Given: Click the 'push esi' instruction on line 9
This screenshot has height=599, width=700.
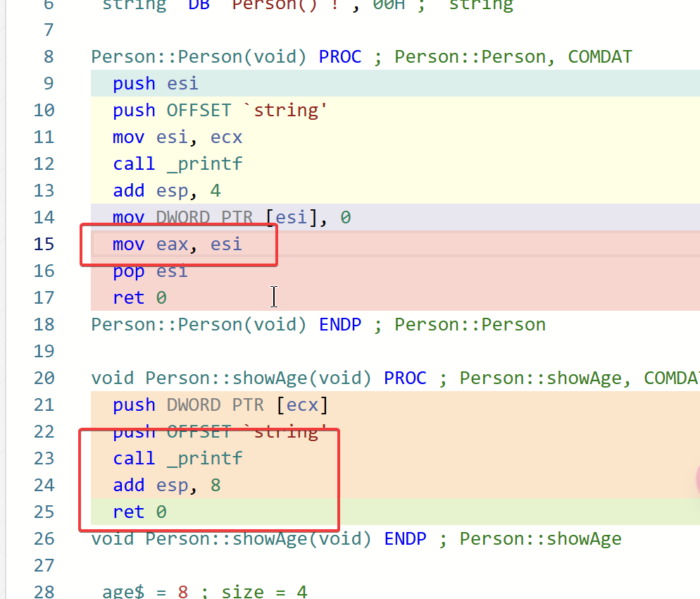Looking at the screenshot, I should (155, 84).
